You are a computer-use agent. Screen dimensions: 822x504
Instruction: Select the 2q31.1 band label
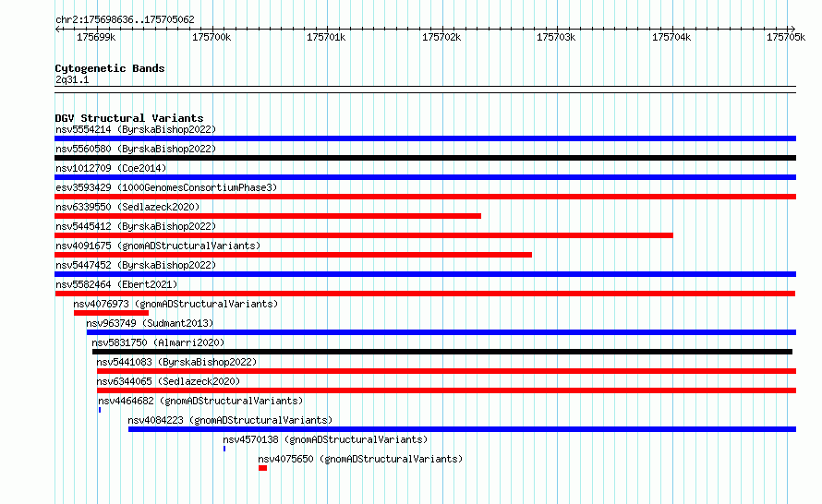[72, 79]
